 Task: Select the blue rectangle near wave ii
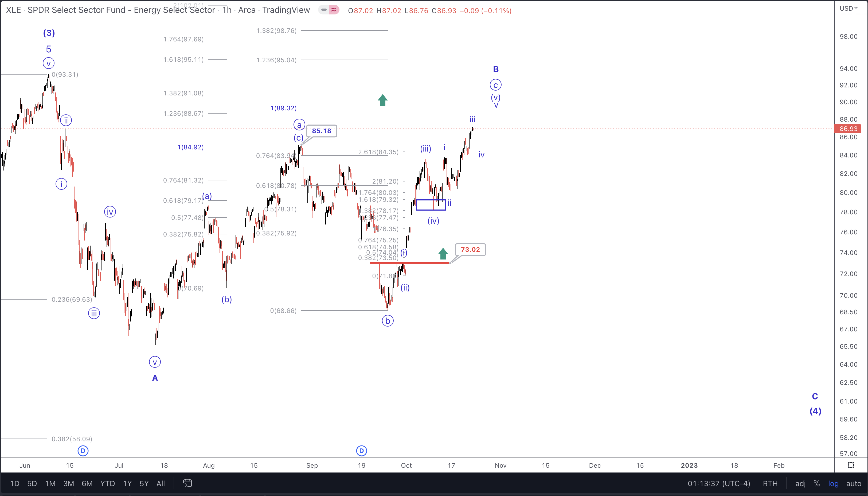431,205
